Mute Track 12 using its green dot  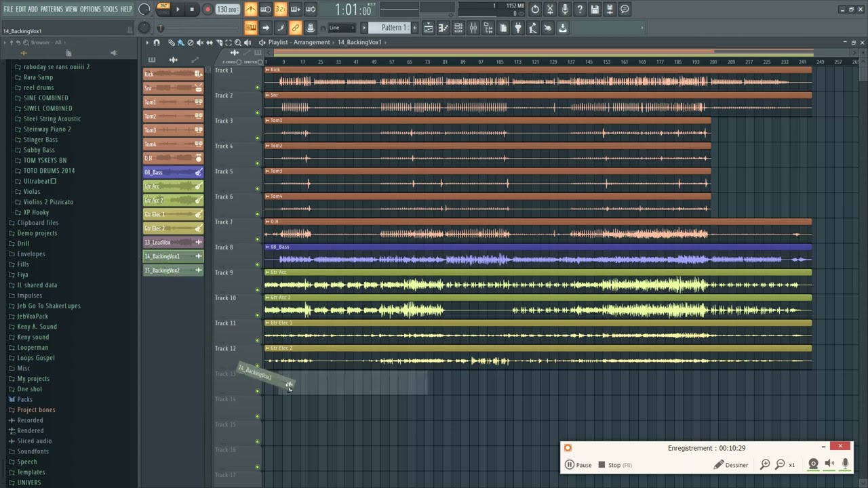[257, 365]
